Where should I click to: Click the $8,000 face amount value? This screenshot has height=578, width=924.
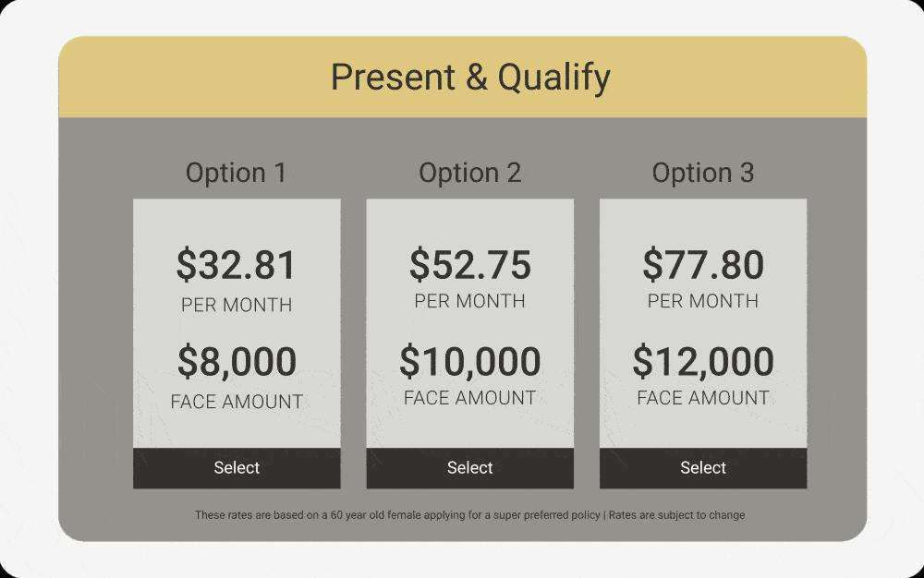(237, 362)
